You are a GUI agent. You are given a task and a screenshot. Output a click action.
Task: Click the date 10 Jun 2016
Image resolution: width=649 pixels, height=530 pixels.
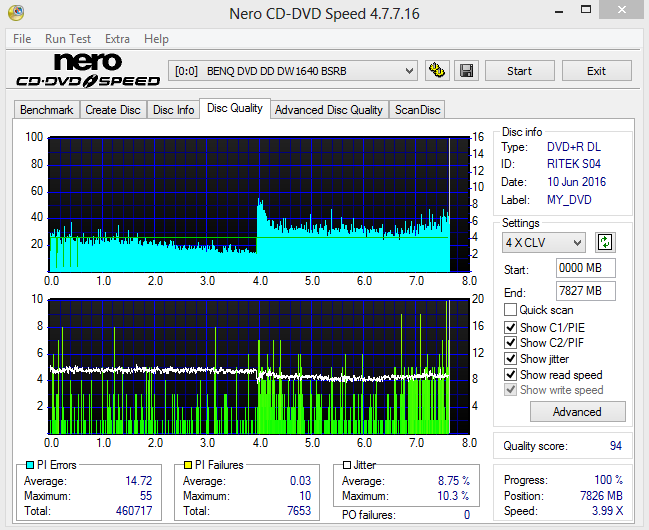pos(576,182)
